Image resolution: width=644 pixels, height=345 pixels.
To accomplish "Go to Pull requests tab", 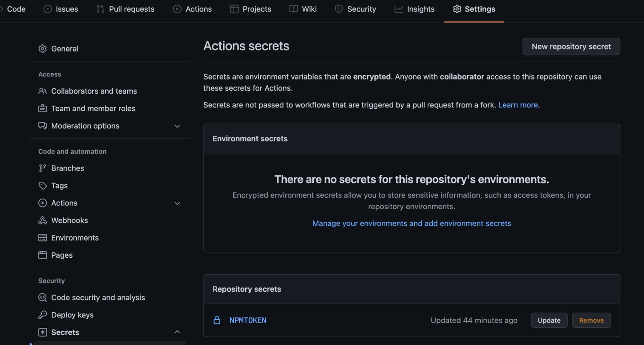I will coord(125,9).
